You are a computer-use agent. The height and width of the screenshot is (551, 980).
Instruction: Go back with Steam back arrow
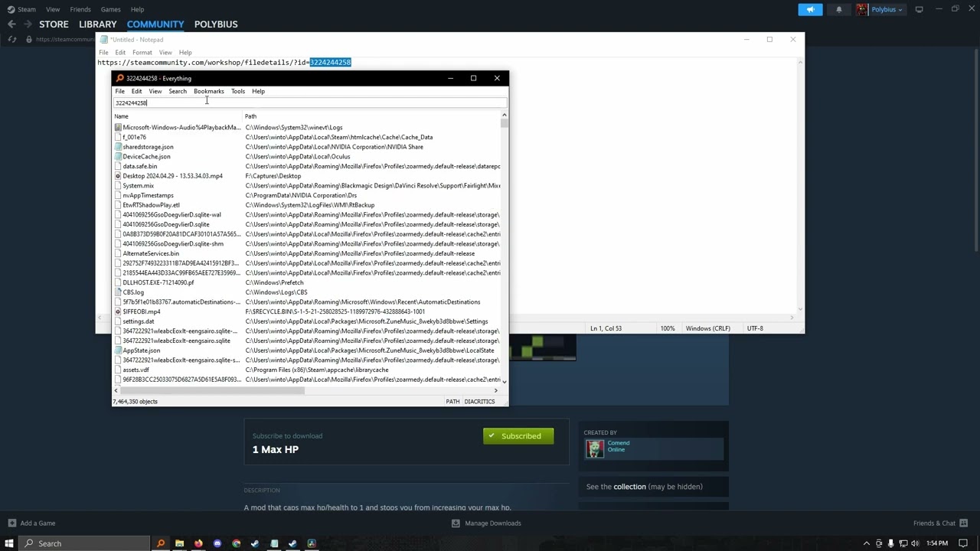click(x=11, y=24)
